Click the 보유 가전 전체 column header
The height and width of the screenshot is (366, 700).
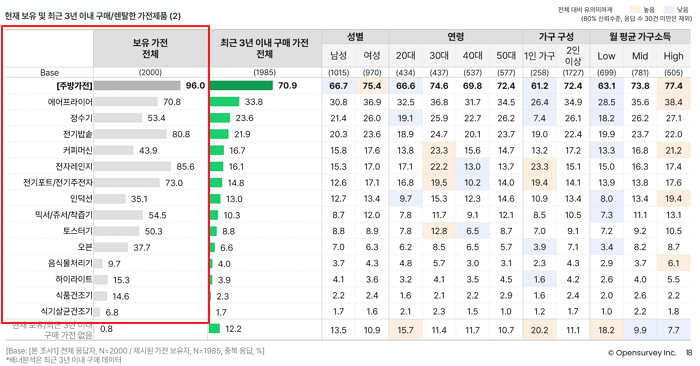point(150,48)
